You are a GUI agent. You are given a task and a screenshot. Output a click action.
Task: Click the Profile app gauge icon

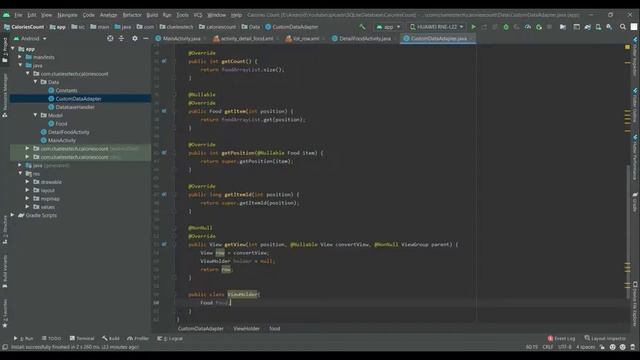pos(528,27)
